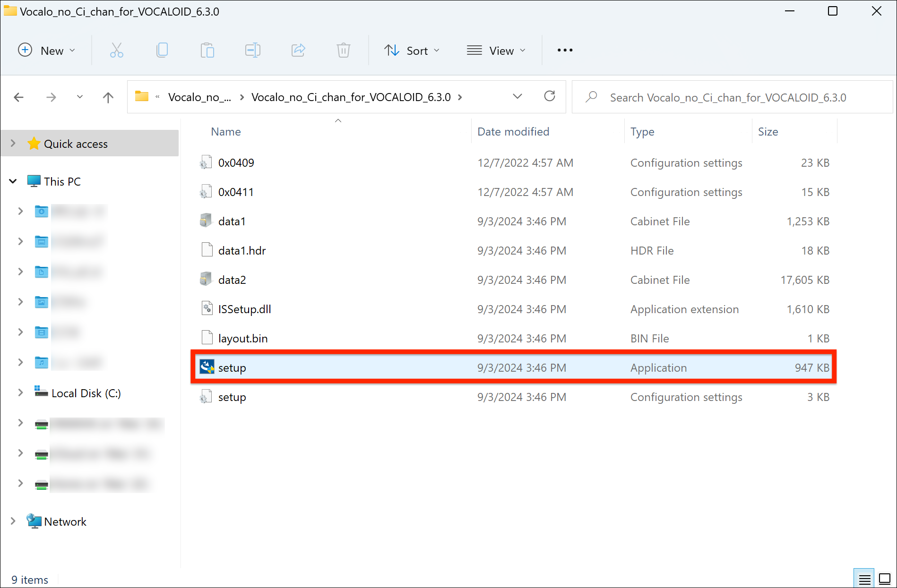
Task: Click the Back navigation arrow
Action: tap(18, 97)
